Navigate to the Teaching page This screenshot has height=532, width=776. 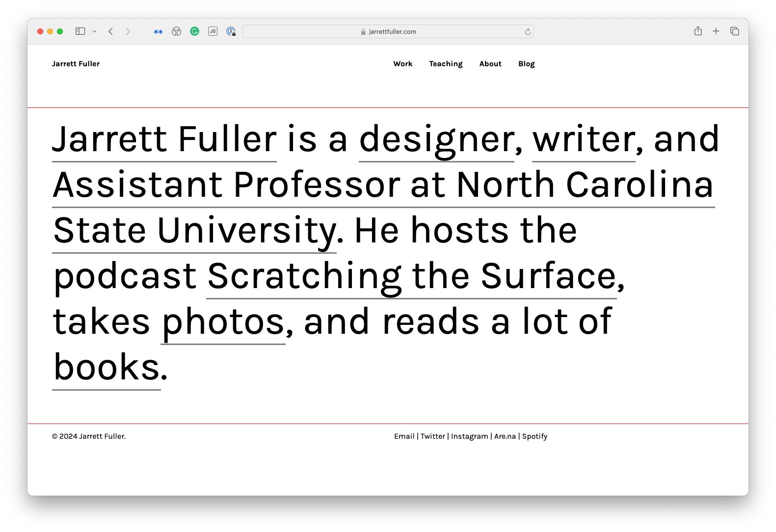pyautogui.click(x=446, y=64)
